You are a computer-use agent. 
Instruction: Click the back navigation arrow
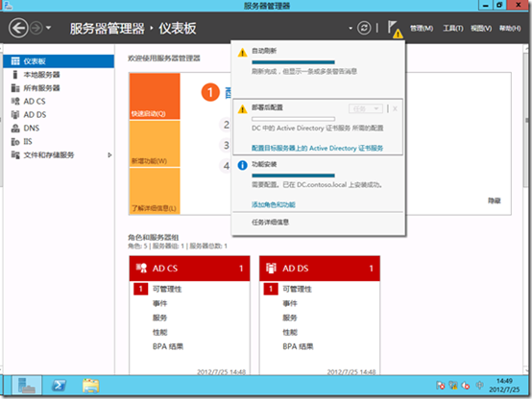pyautogui.click(x=18, y=28)
